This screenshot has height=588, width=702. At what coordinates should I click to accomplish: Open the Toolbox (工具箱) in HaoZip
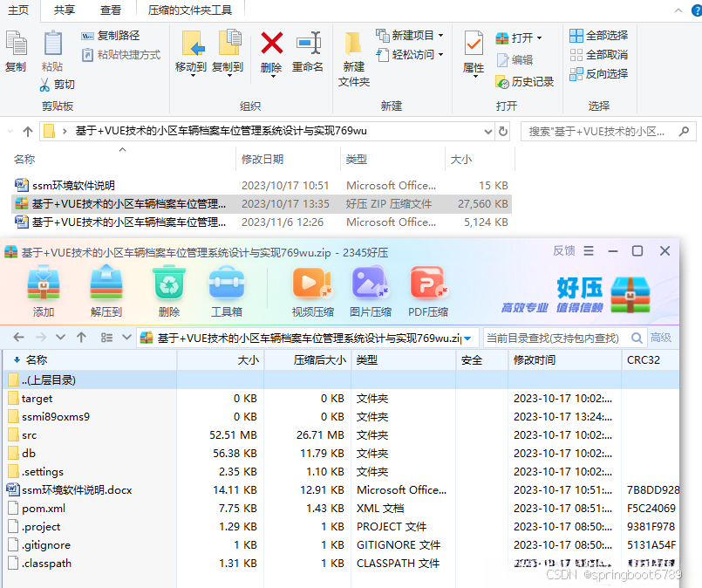pyautogui.click(x=227, y=291)
